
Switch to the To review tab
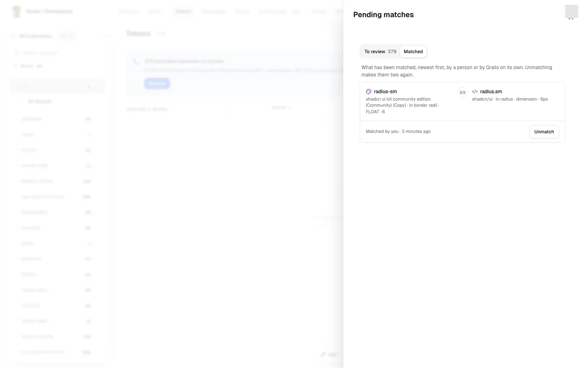coord(380,52)
